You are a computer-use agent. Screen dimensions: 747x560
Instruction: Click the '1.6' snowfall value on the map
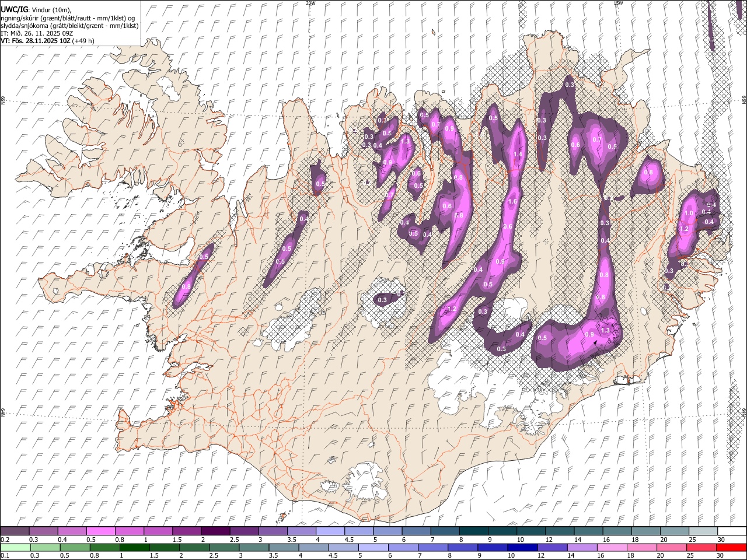tap(513, 202)
